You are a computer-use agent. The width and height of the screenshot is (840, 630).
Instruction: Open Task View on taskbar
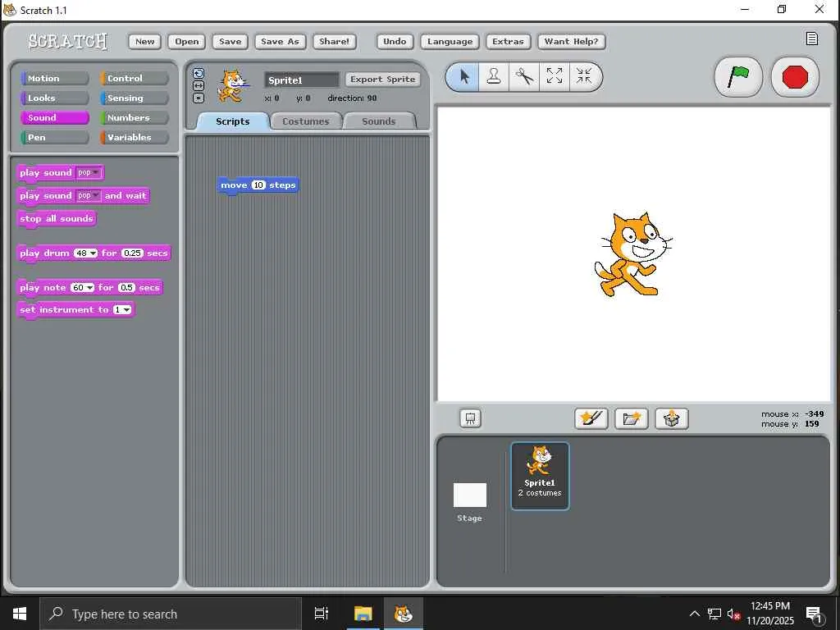click(x=322, y=614)
